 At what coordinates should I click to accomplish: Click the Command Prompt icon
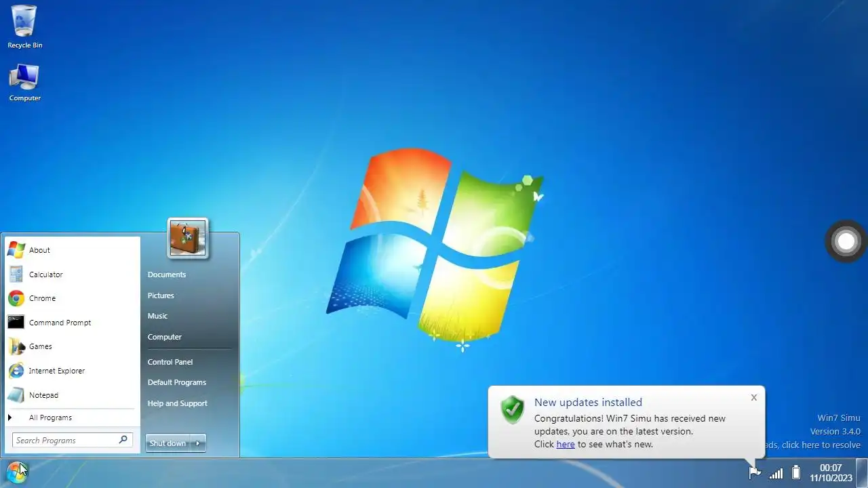pyautogui.click(x=16, y=323)
